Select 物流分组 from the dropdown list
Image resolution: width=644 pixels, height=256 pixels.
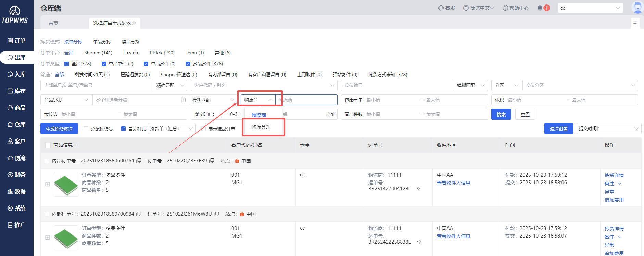click(x=261, y=127)
